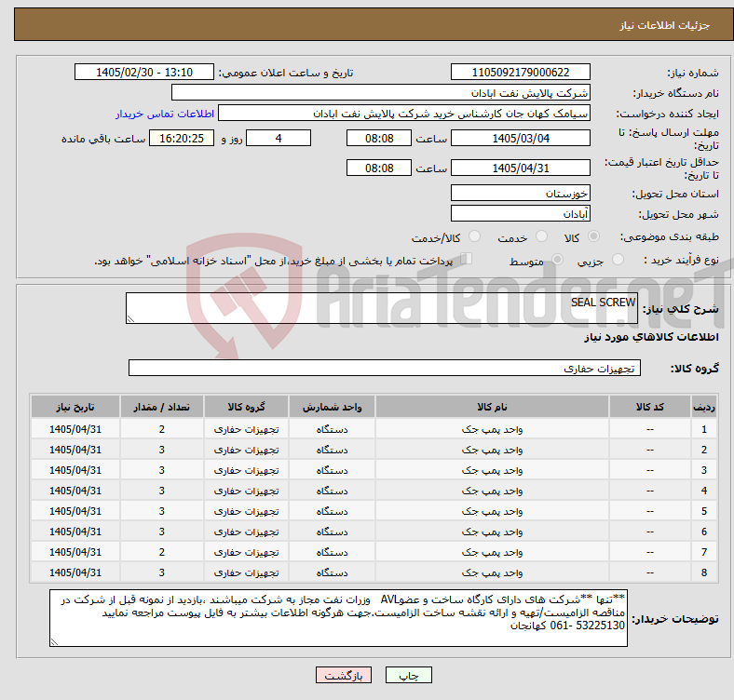734x700 pixels.
Task: Toggle the Islamic treasury payment checkbox
Action: tap(467, 258)
